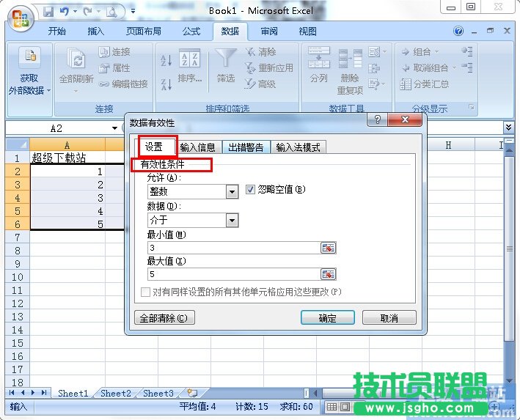Click the Office button logo
Image resolution: width=520 pixels, height=420 pixels.
[21, 16]
